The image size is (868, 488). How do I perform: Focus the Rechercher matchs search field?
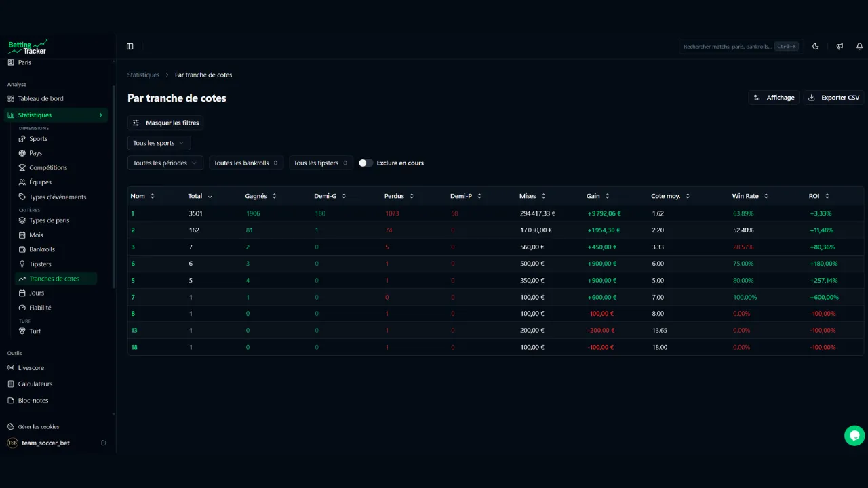click(741, 46)
